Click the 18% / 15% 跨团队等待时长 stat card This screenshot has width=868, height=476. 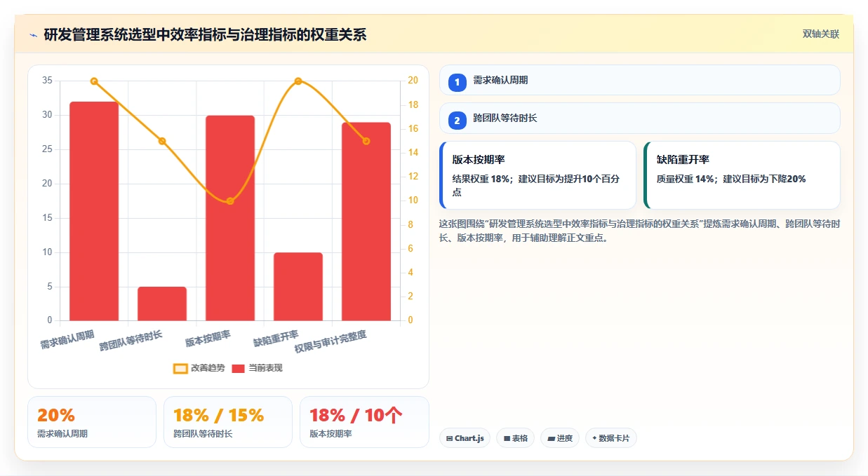coord(228,422)
